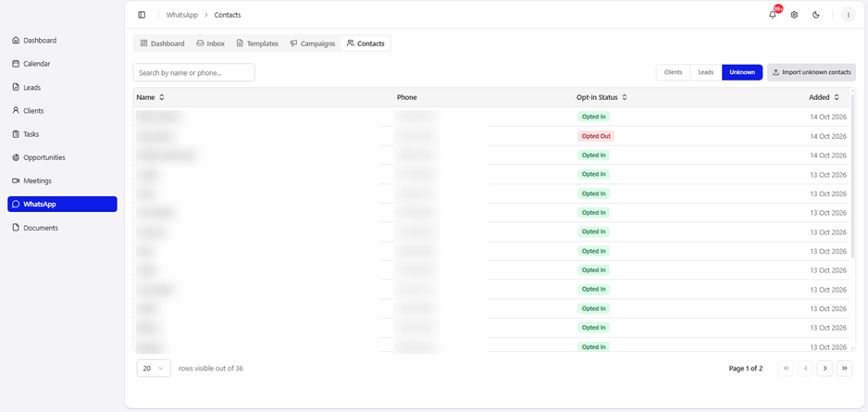Click the Phone column header
Image resolution: width=868 pixels, height=412 pixels.
pos(406,97)
